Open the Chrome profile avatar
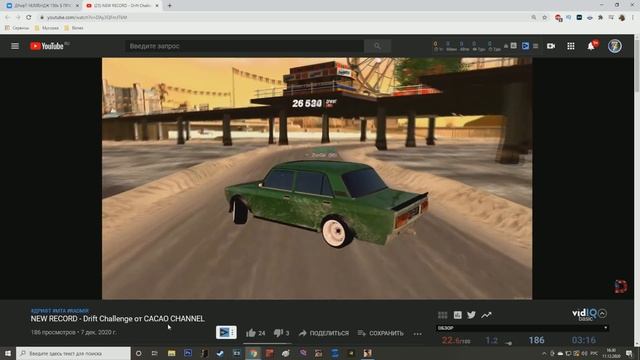The image size is (640, 360). 622,18
